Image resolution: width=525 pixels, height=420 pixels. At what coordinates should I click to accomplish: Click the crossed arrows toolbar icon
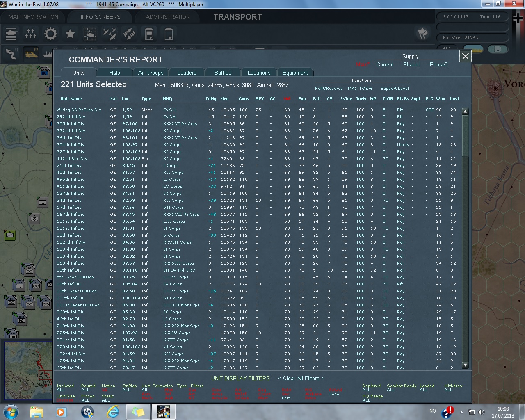pos(129,34)
